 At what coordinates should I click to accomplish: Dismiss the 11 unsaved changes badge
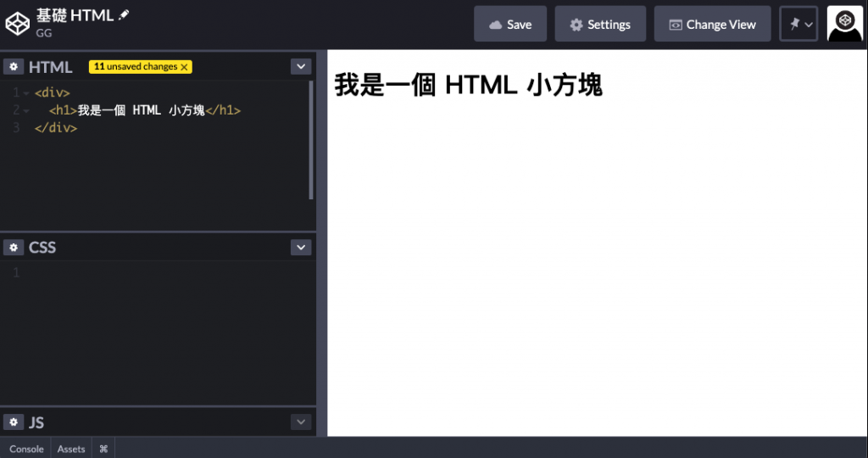coord(184,67)
